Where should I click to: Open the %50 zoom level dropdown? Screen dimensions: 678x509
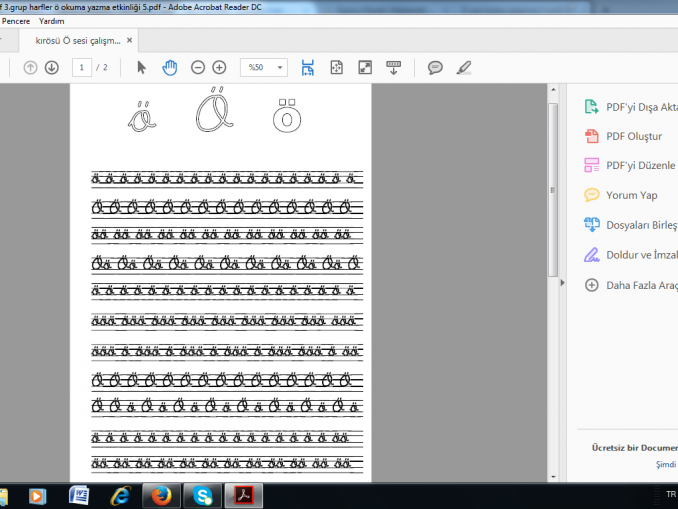point(279,67)
